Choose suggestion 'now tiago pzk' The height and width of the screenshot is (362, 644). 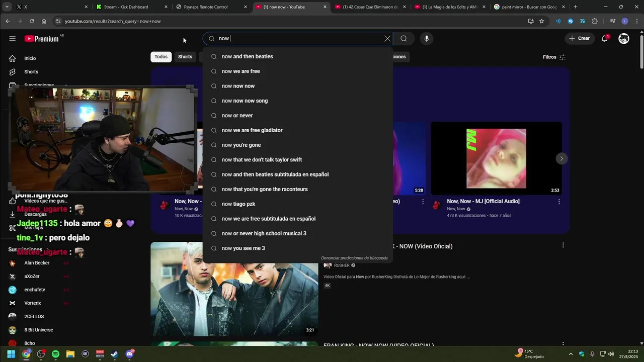pyautogui.click(x=297, y=204)
